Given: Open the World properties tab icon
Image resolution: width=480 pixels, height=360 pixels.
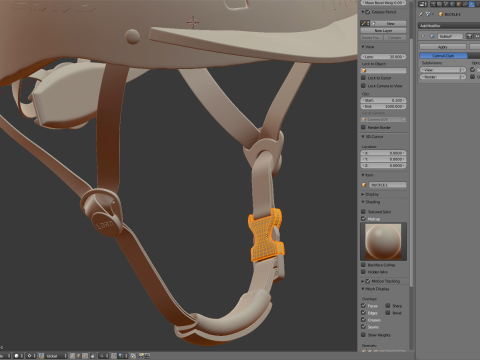Looking at the screenshot, I should tap(452, 4).
